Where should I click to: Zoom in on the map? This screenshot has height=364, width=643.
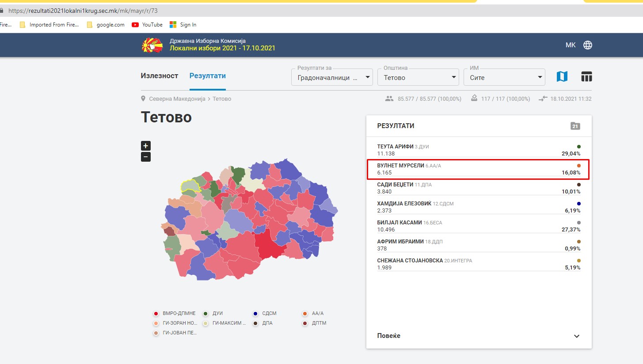click(x=146, y=146)
